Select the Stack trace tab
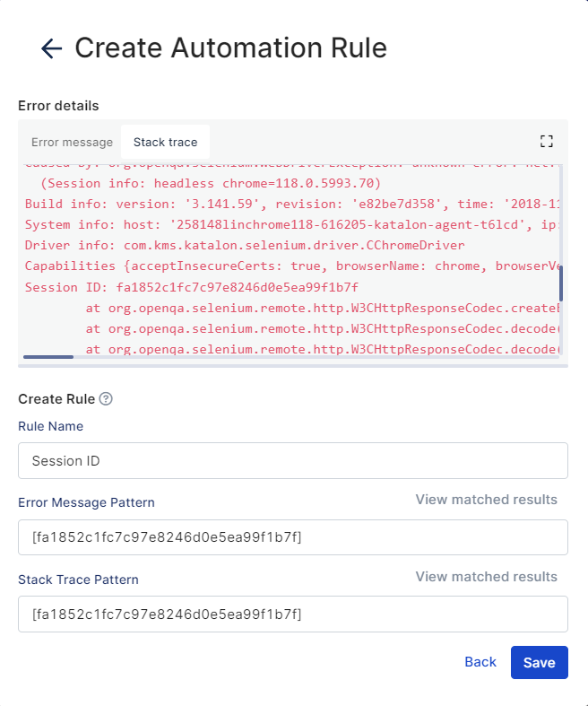Image resolution: width=588 pixels, height=706 pixels. [165, 142]
